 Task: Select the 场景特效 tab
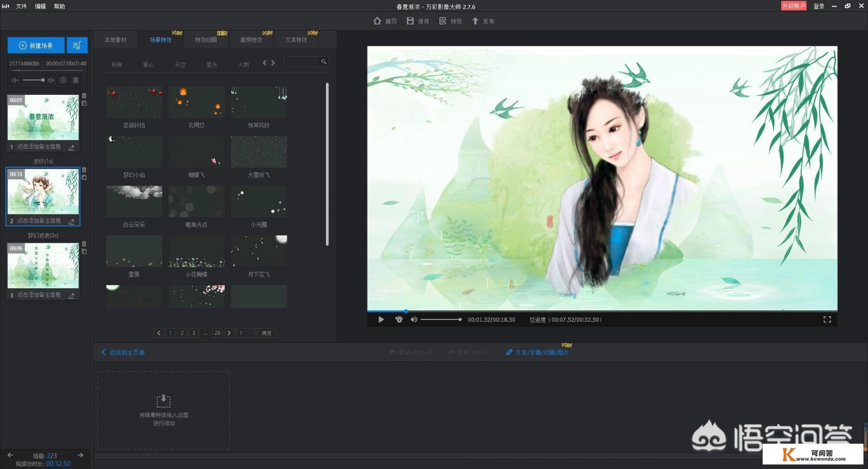[x=161, y=40]
